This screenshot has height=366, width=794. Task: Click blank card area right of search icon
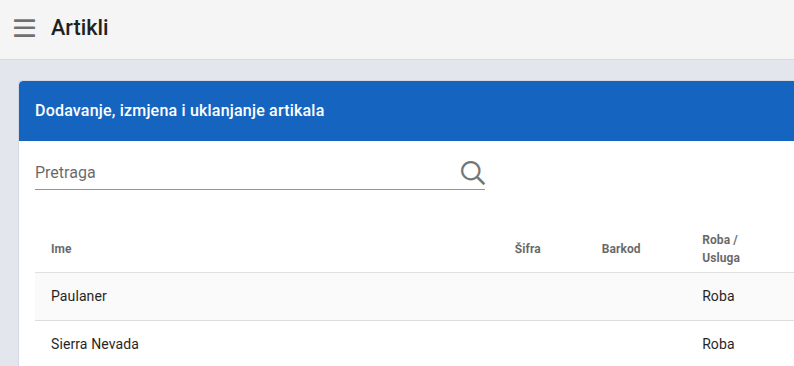point(638,173)
